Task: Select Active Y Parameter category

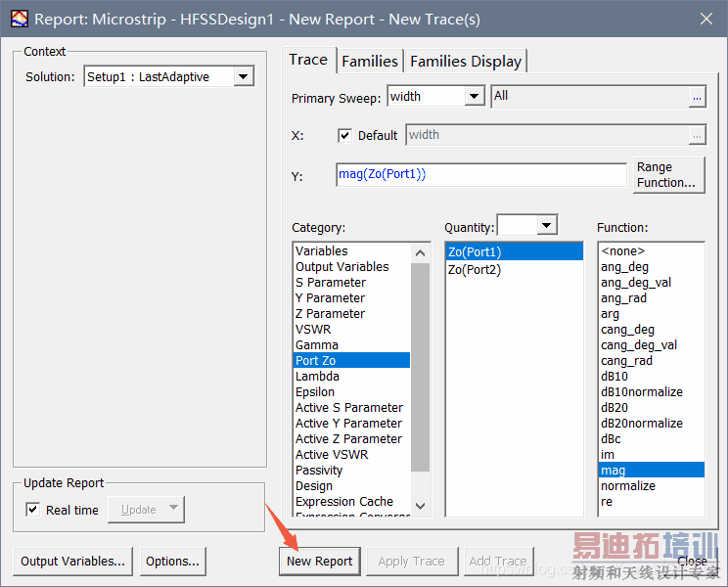Action: point(351,424)
